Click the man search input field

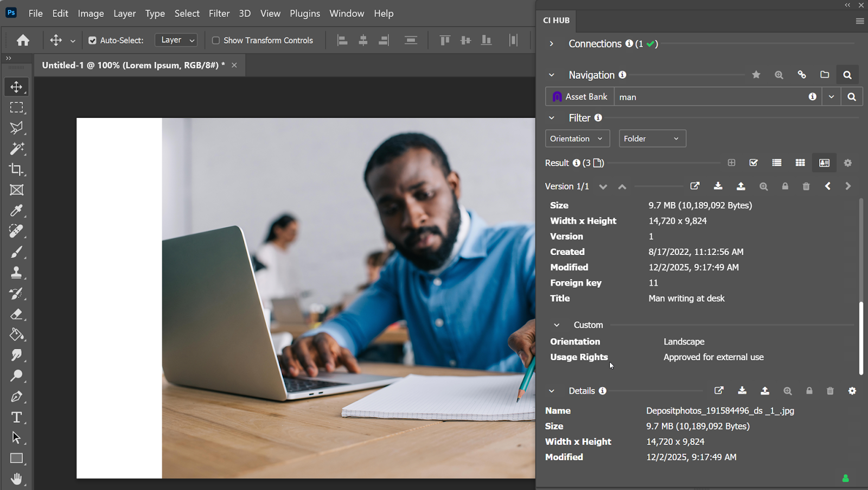coord(705,97)
